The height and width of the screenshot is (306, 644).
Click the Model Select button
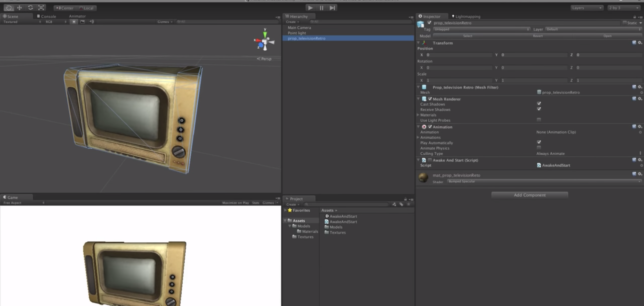[467, 36]
